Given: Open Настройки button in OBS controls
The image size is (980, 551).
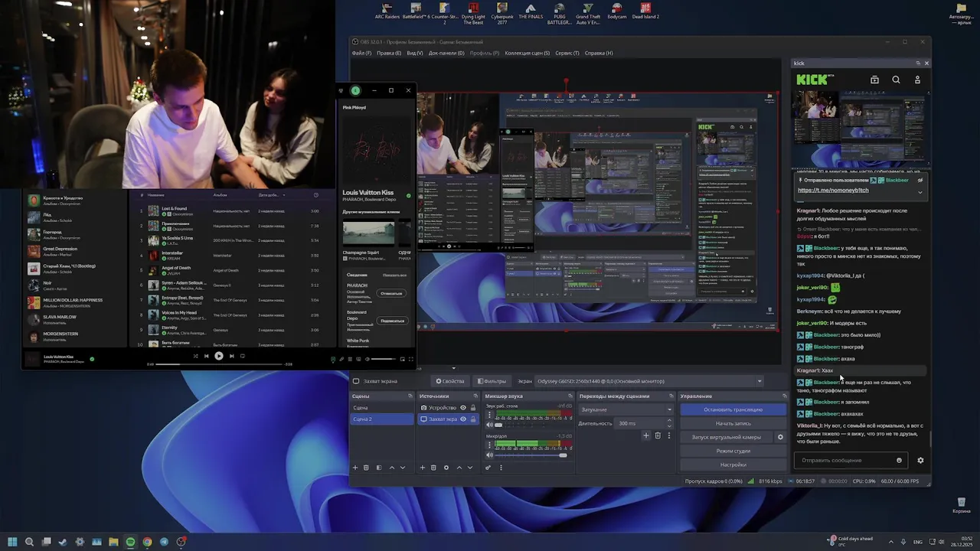Looking at the screenshot, I should 733,465.
